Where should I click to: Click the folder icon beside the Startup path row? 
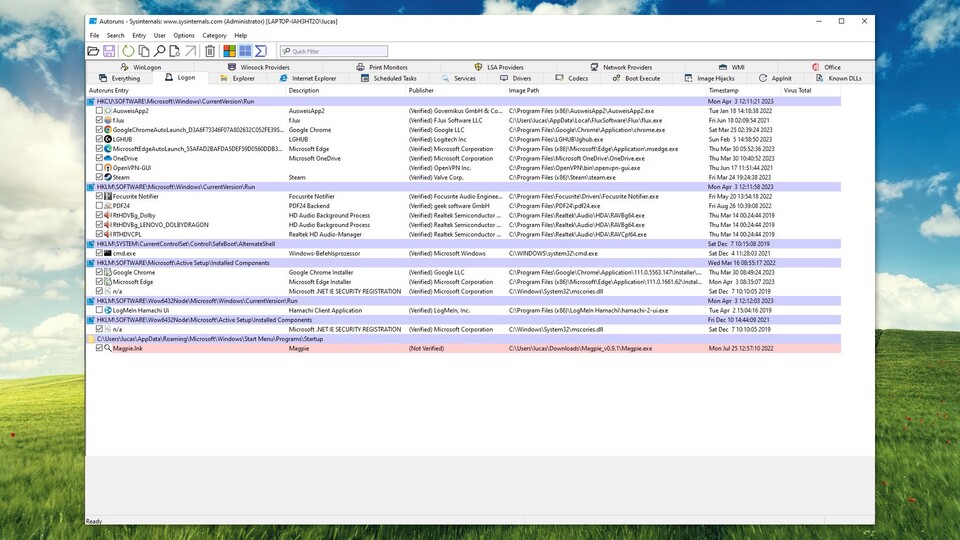(x=91, y=339)
